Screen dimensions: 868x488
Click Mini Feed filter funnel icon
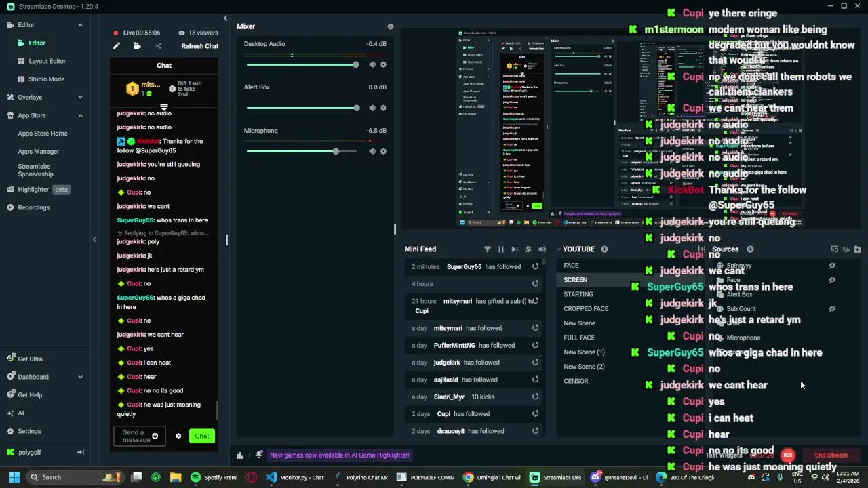pyautogui.click(x=487, y=249)
